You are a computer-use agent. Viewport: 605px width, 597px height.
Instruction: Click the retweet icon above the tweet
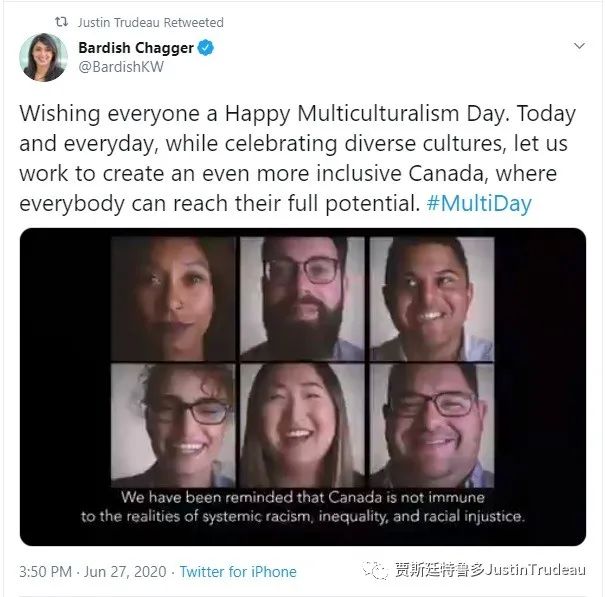click(x=61, y=22)
